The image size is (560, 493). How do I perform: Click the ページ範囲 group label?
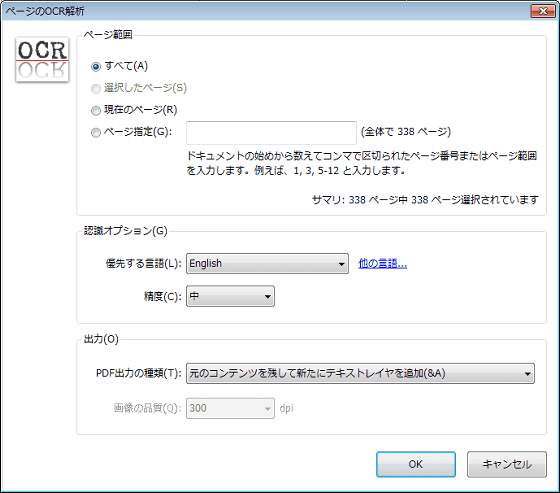(108, 35)
